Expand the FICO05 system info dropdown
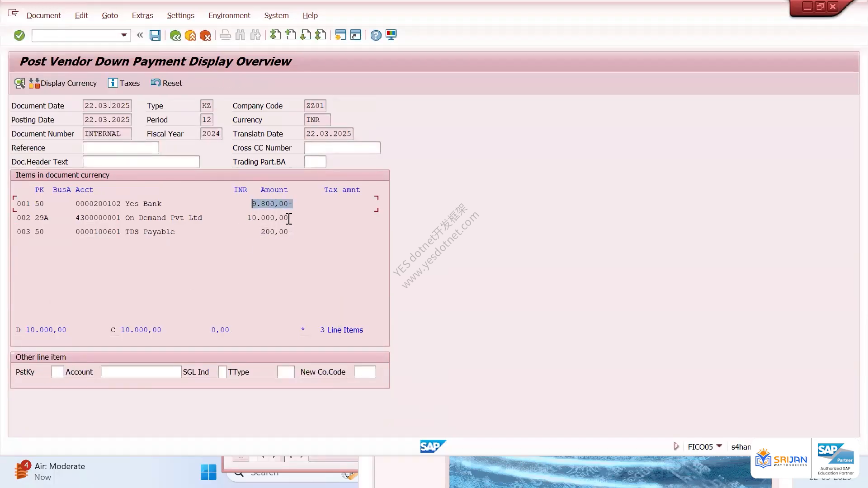 click(x=719, y=446)
